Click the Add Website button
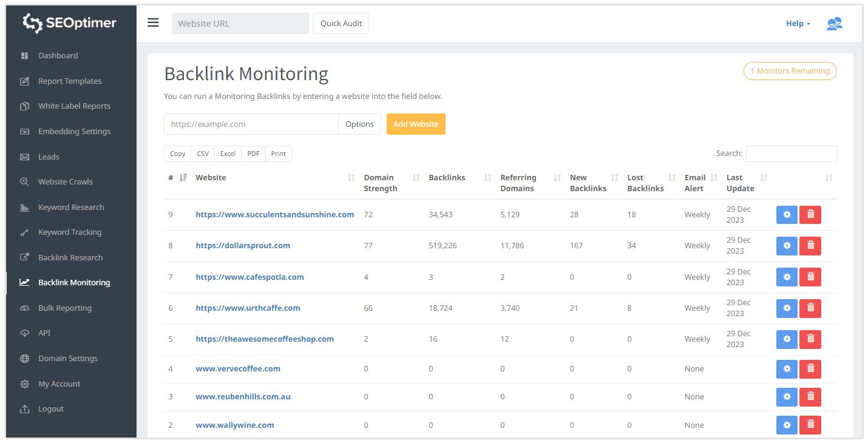The width and height of the screenshot is (868, 443). [416, 124]
